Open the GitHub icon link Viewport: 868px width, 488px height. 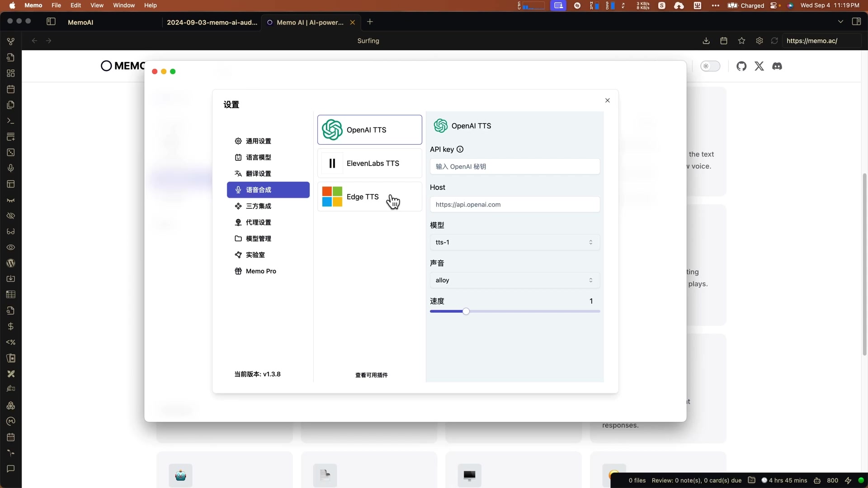click(741, 66)
